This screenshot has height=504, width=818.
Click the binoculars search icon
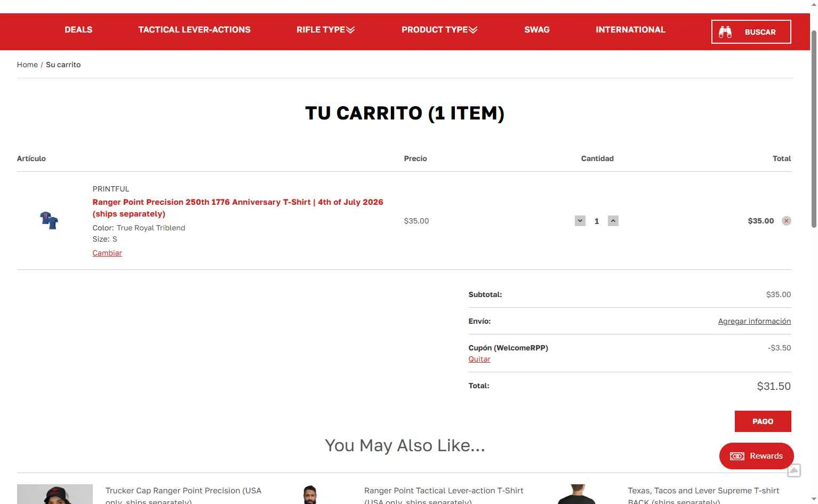[725, 32]
